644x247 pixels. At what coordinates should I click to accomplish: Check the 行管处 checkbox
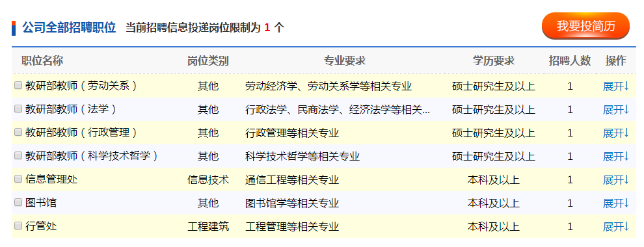(18, 226)
